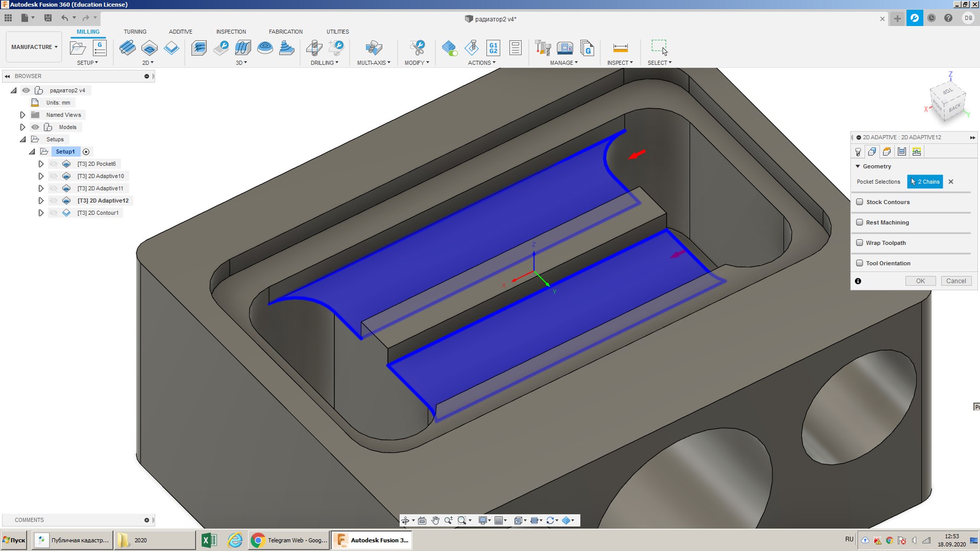980x551 pixels.
Task: Open the SETUP dropdown menu
Action: pos(87,63)
